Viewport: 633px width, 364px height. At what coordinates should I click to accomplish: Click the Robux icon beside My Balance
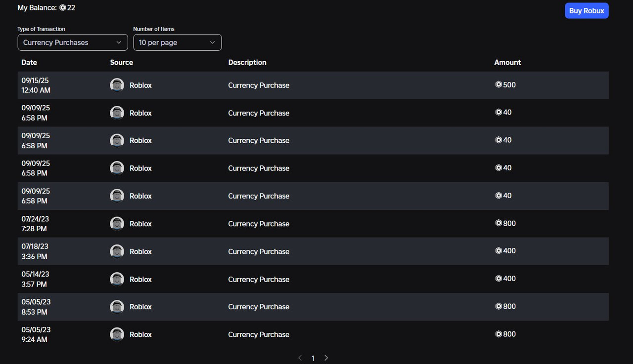tap(62, 8)
